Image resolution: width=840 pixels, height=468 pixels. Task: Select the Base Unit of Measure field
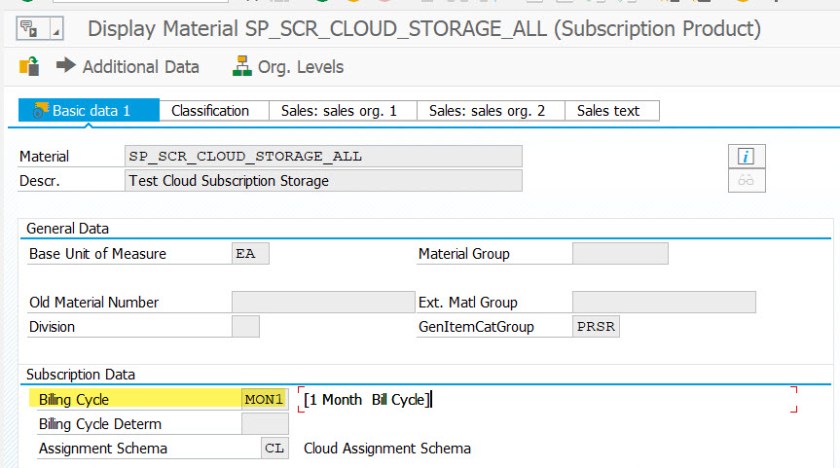tap(250, 254)
